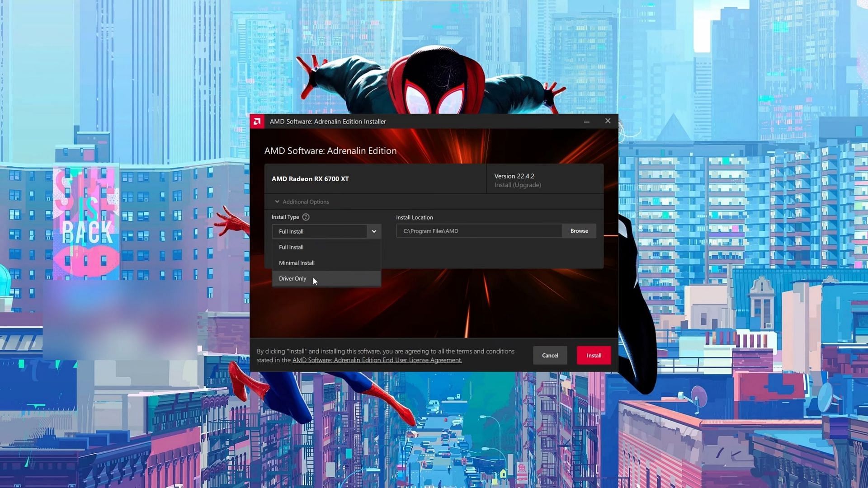The width and height of the screenshot is (868, 488).
Task: Open the Install Type help icon
Action: tap(306, 217)
